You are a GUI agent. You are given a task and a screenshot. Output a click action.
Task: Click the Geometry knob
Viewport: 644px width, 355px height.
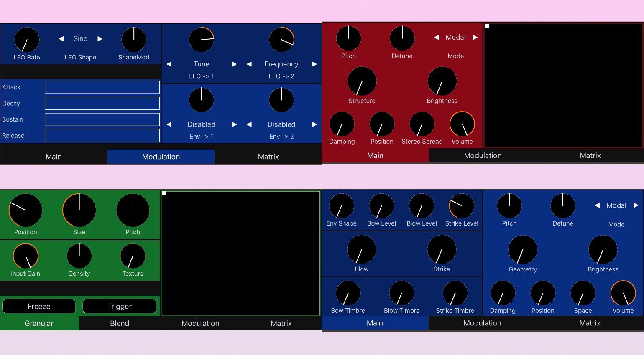coord(523,250)
